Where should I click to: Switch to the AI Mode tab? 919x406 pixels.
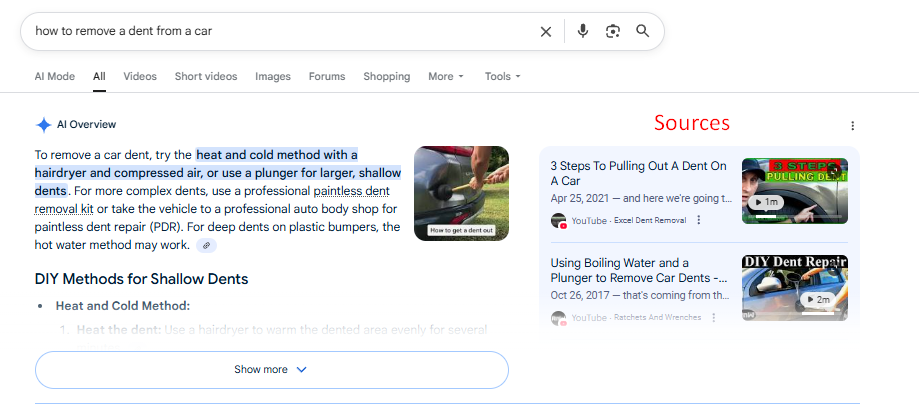pyautogui.click(x=54, y=76)
